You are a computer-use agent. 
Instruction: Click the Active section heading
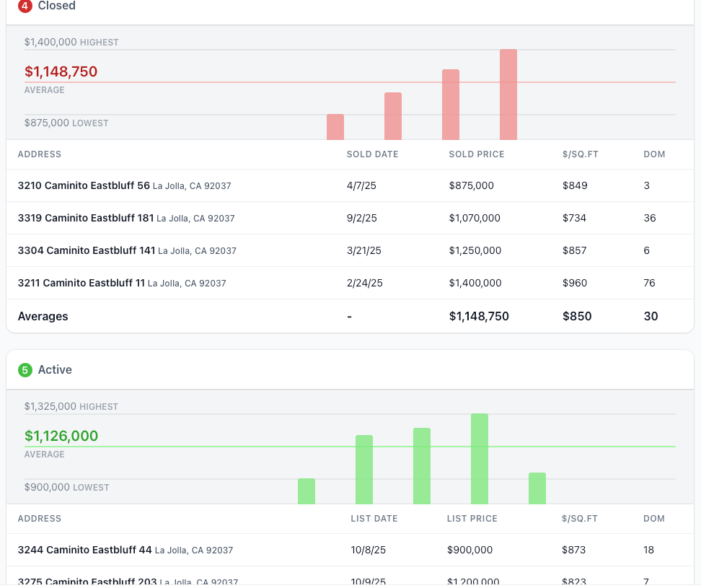(x=55, y=370)
